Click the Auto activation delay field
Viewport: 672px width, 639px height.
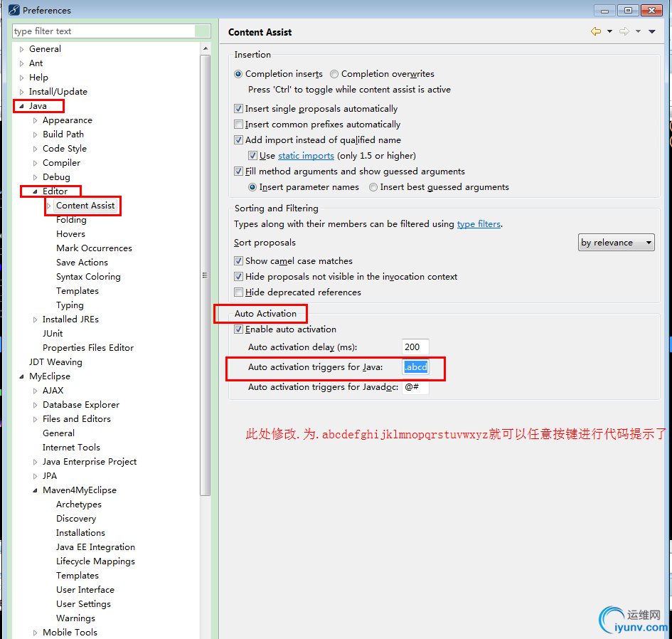[x=415, y=347]
